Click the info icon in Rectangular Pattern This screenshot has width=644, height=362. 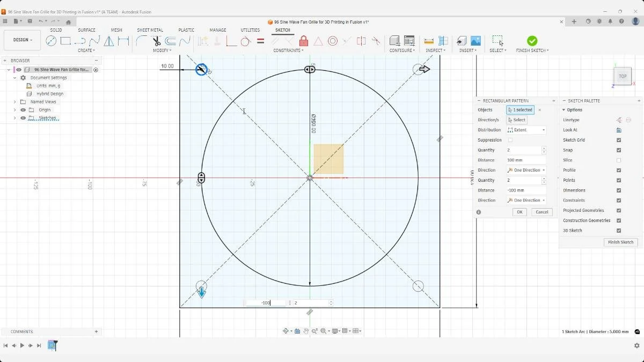point(479,212)
